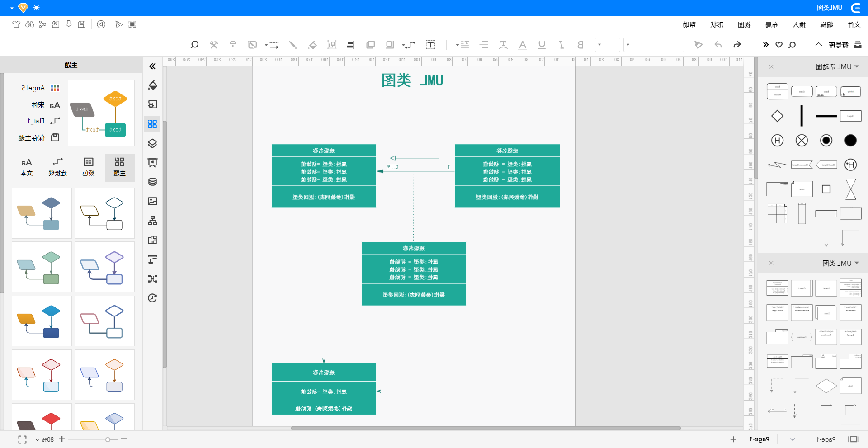The height and width of the screenshot is (448, 868).
Task: Open the page list dropdown arrow
Action: 793,439
